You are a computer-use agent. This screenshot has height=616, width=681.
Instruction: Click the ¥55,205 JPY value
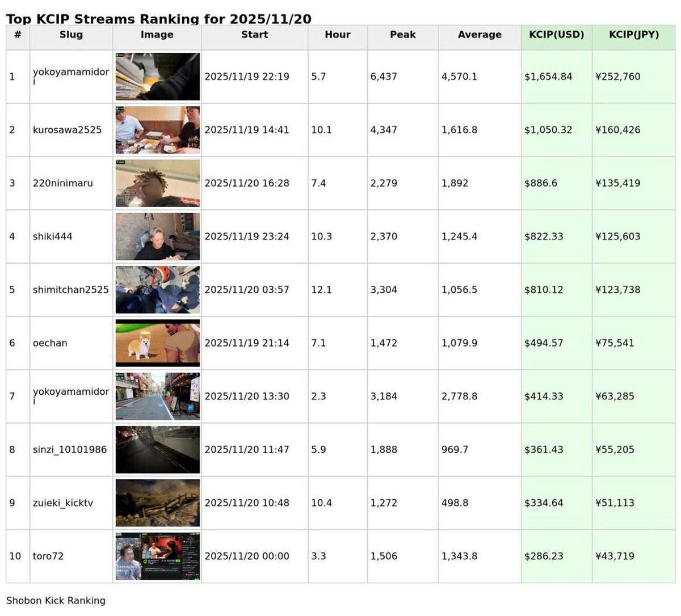[x=615, y=450]
